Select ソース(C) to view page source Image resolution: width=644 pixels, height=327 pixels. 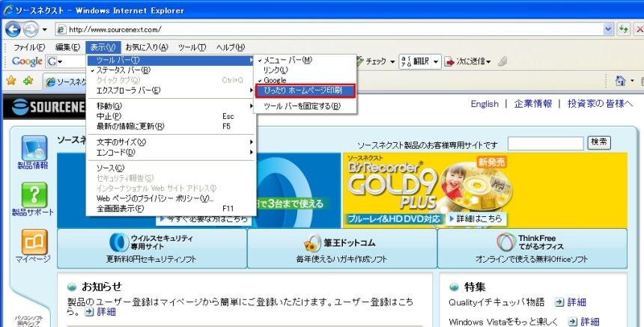171,168
